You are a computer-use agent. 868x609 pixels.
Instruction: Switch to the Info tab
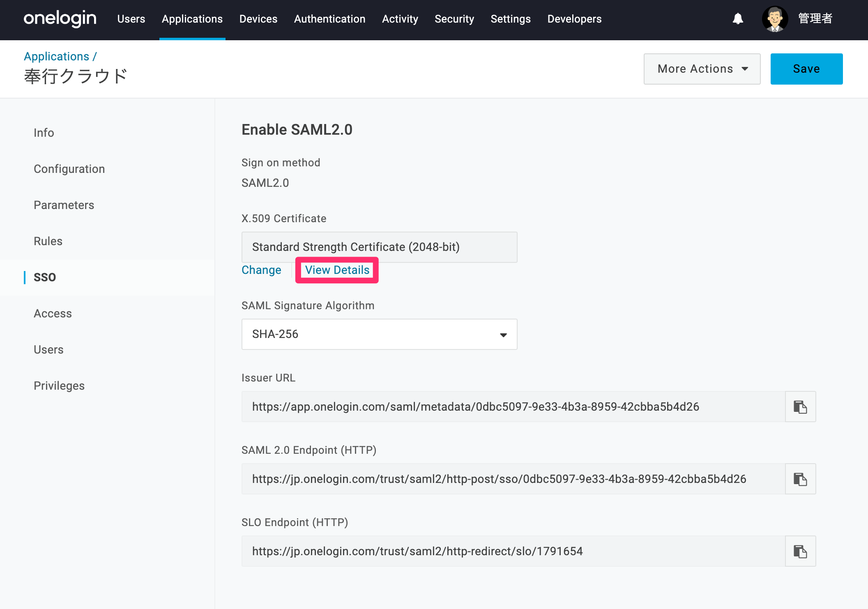point(44,133)
